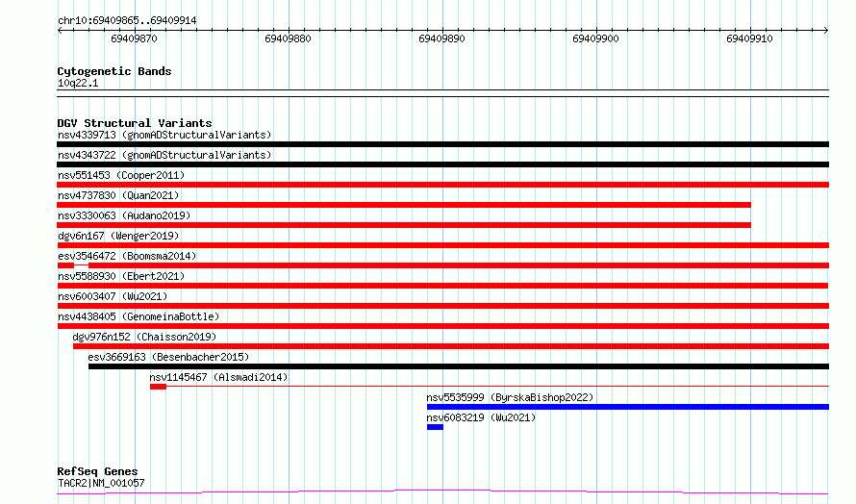The width and height of the screenshot is (856, 504).
Task: Click ruler position 69409910
Action: (x=749, y=38)
